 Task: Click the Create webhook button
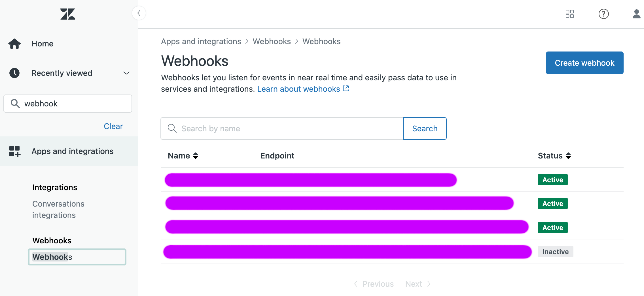tap(584, 63)
